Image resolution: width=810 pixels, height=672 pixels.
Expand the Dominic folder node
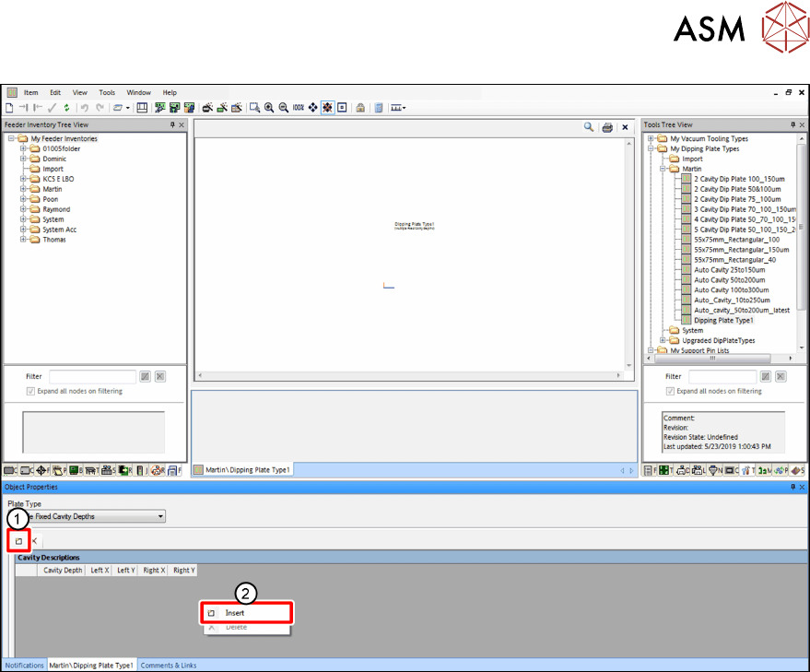point(23,159)
